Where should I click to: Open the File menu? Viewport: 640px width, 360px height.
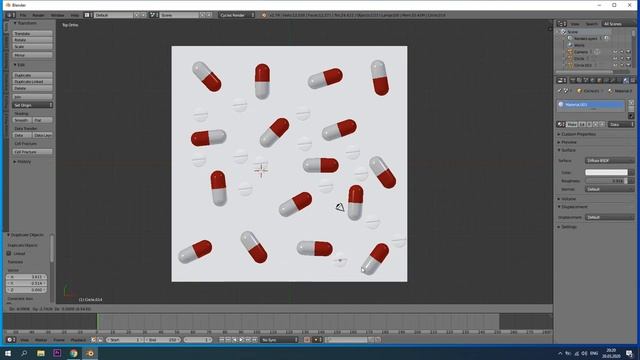pyautogui.click(x=23, y=15)
